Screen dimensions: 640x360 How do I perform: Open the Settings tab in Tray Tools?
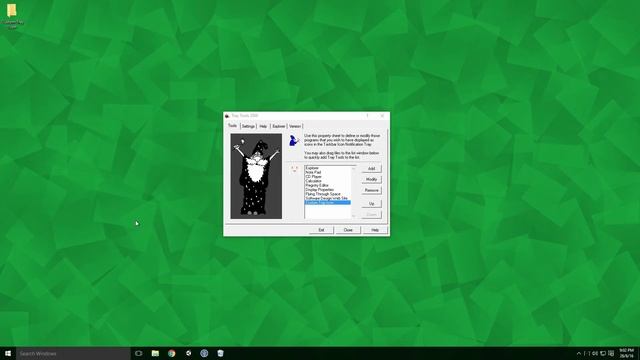248,126
